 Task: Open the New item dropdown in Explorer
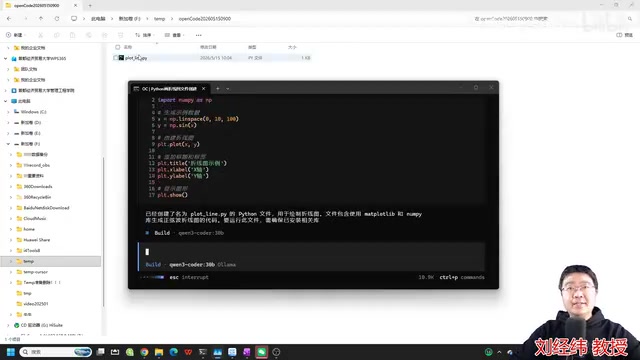point(16,35)
